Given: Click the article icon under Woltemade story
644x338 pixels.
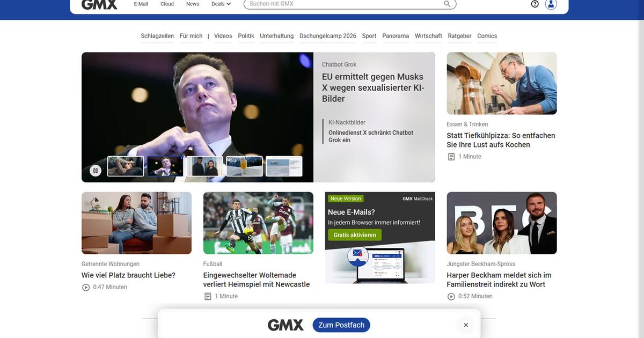Looking at the screenshot, I should coord(208,296).
